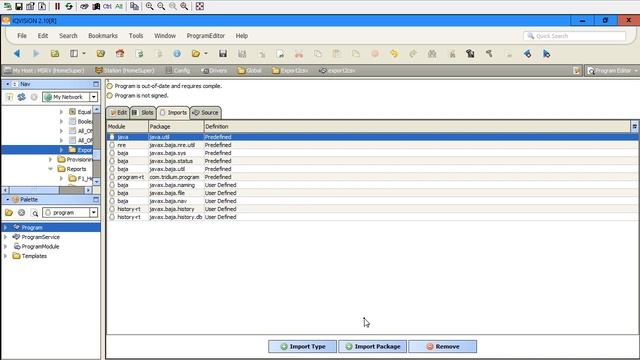This screenshot has width=640, height=360.
Task: Click Config in the path bar
Action: [x=178, y=71]
